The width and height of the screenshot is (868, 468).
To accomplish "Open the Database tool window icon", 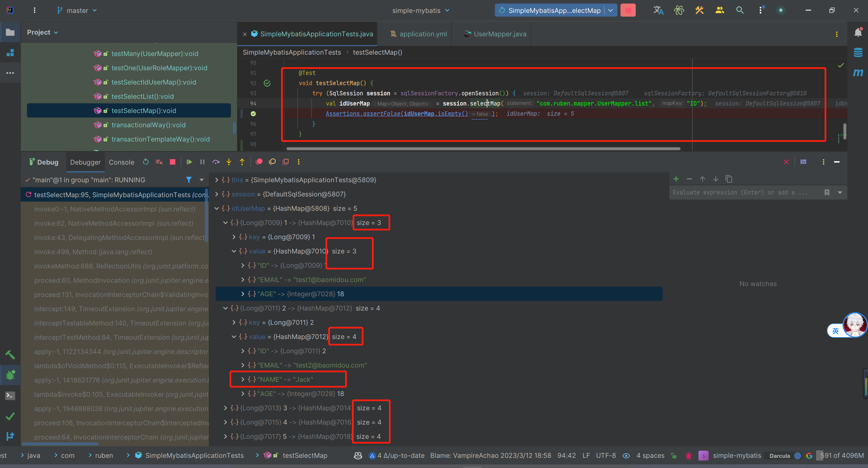I will (x=858, y=53).
